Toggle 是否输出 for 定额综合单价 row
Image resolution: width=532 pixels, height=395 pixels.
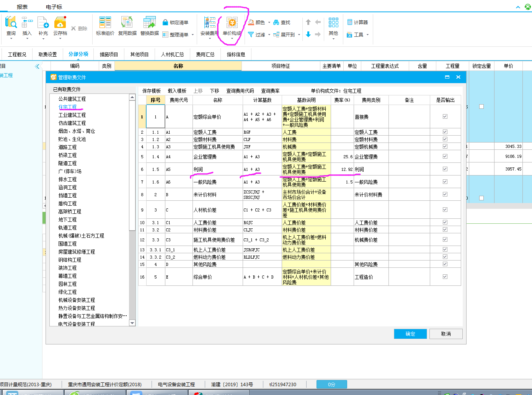(x=445, y=116)
